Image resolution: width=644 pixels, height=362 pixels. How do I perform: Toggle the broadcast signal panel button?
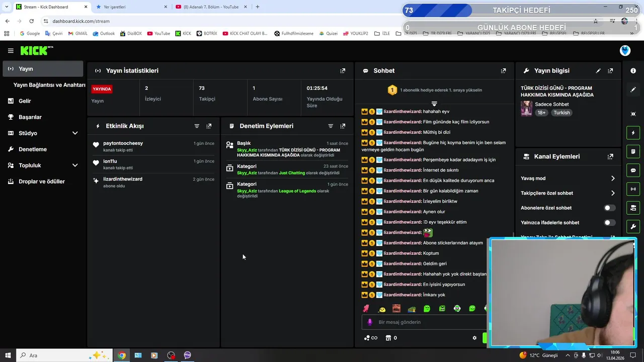point(633,189)
